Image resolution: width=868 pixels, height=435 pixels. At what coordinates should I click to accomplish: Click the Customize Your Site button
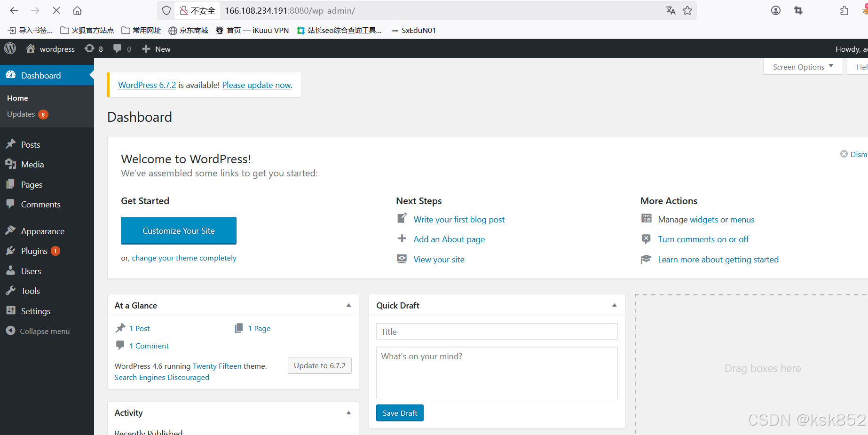click(x=179, y=230)
